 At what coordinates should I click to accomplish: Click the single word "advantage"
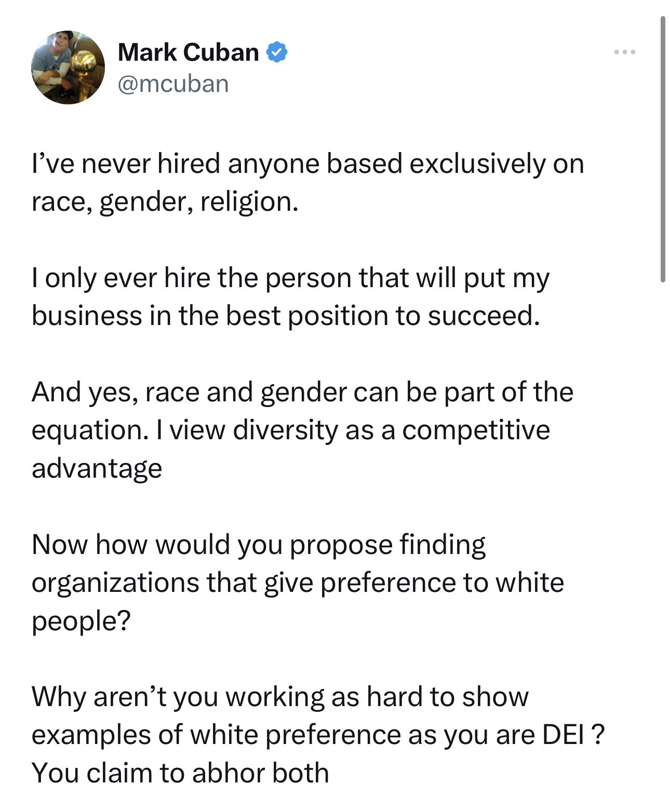coord(97,468)
